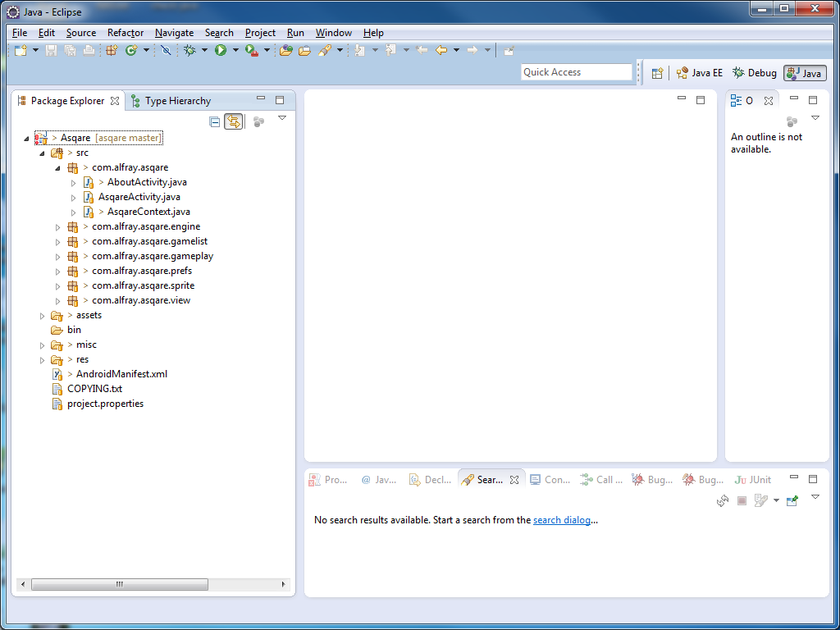The height and width of the screenshot is (630, 840).
Task: Click the Print icon in the toolbar
Action: click(x=89, y=50)
